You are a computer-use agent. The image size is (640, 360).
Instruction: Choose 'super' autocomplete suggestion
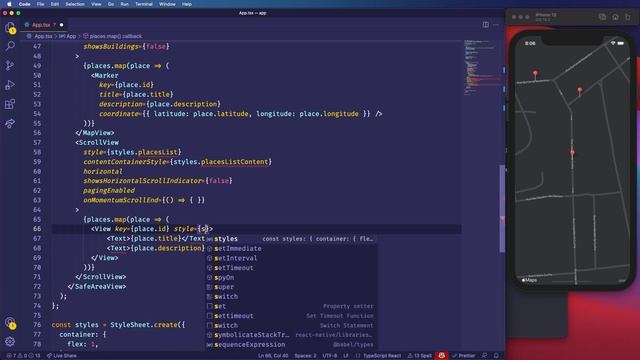[291, 287]
